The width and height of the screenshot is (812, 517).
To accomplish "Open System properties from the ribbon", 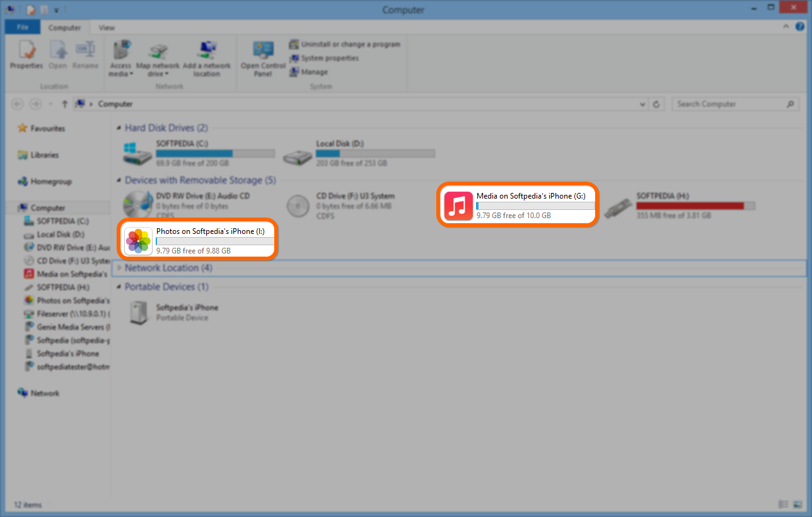I will (324, 58).
